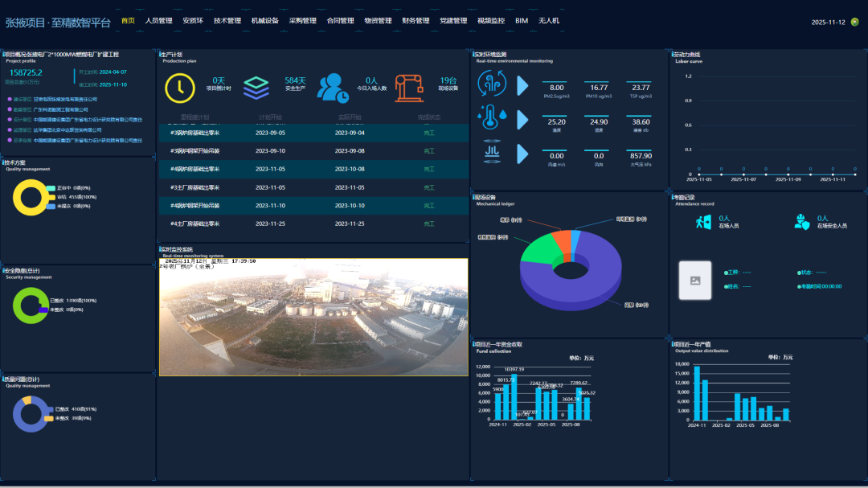Click the people with clock entry icon
868x488 pixels.
coord(333,88)
